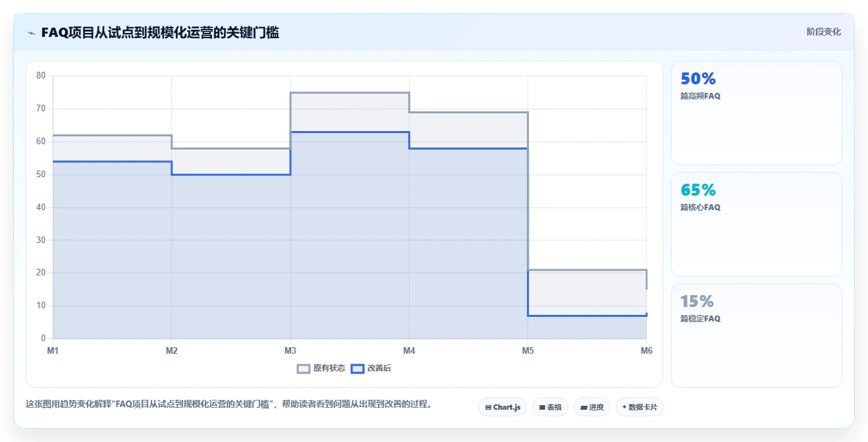Viewport: 868px width, 442px height.
Task: Toggle the 改善后 legend entry
Action: point(371,368)
